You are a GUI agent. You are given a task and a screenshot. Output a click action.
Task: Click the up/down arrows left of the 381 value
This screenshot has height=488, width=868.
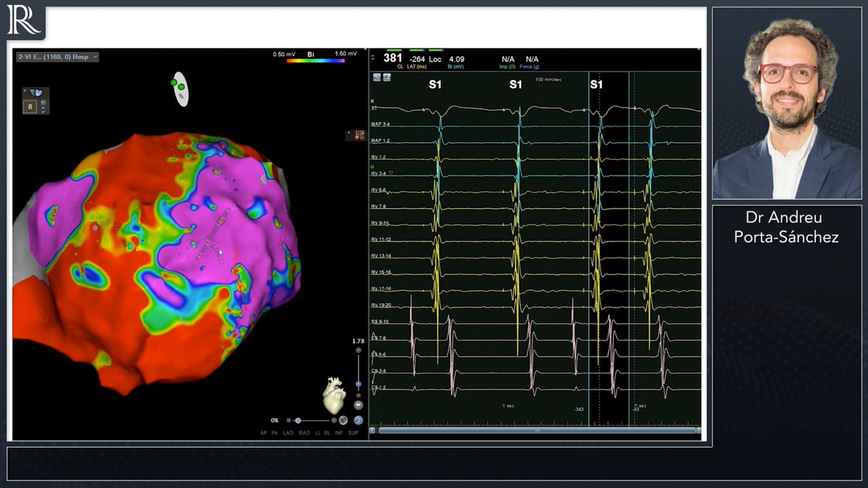pyautogui.click(x=373, y=58)
